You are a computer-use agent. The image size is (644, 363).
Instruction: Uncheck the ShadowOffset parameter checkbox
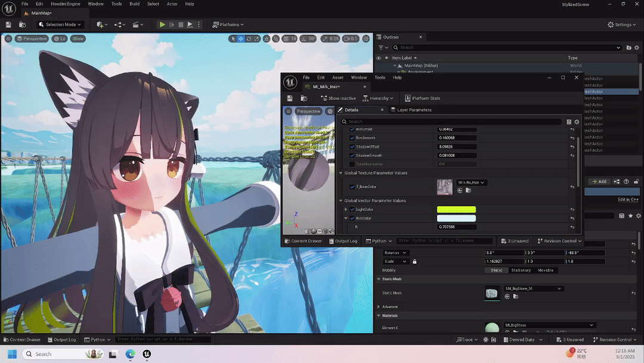352,147
